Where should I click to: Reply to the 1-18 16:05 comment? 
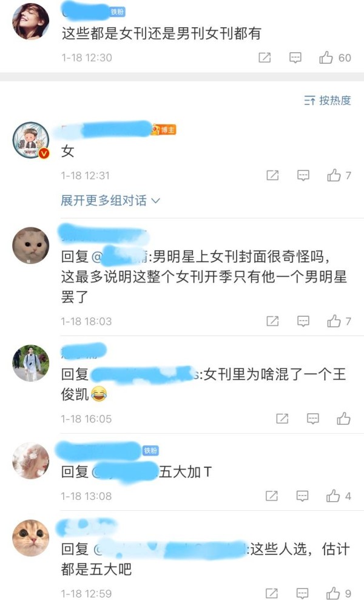pos(312,419)
